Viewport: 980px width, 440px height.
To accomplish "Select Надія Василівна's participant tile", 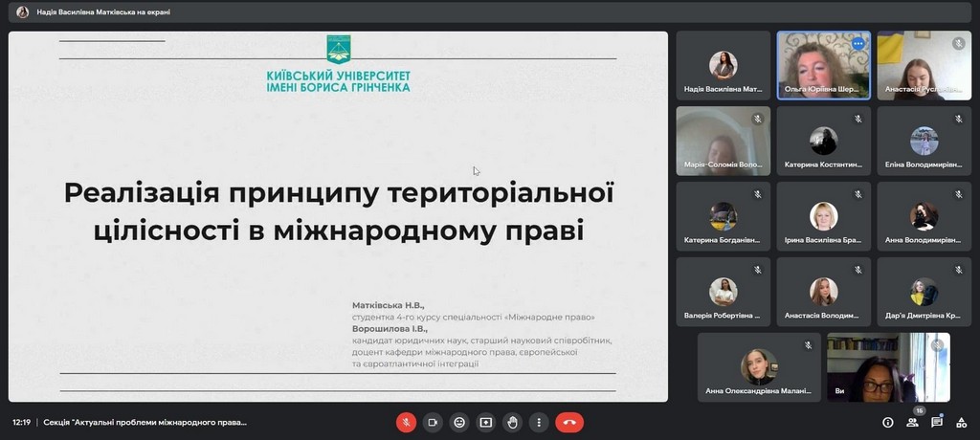I will tap(723, 65).
